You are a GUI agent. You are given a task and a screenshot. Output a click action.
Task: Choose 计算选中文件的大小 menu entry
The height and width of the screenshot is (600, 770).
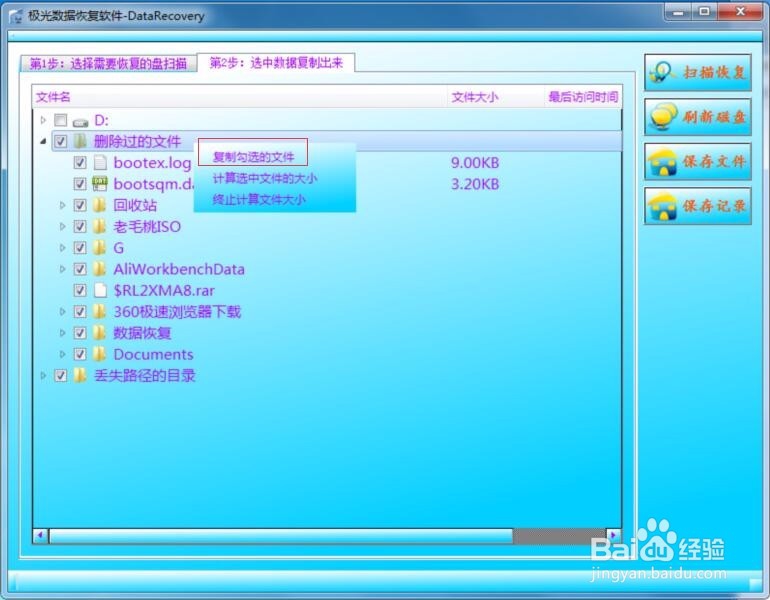tap(265, 178)
